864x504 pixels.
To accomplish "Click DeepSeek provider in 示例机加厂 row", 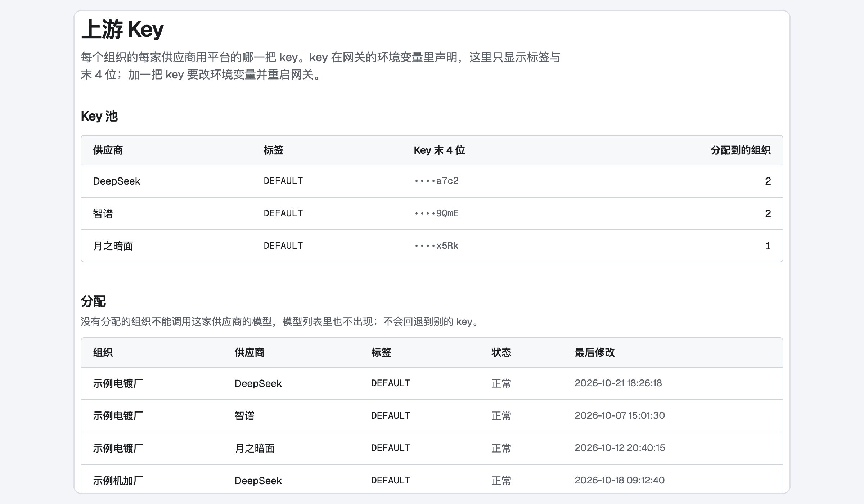I will [x=258, y=481].
